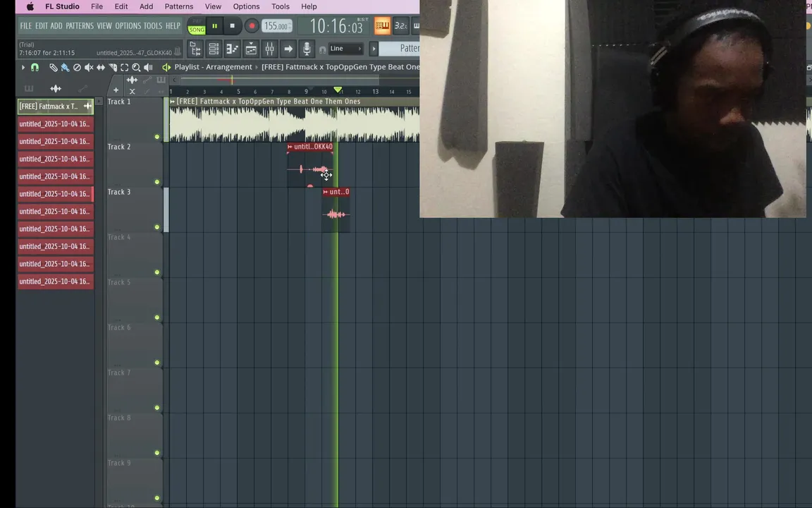The width and height of the screenshot is (812, 508).
Task: Click the green playhead marker on the ruler
Action: (x=338, y=90)
